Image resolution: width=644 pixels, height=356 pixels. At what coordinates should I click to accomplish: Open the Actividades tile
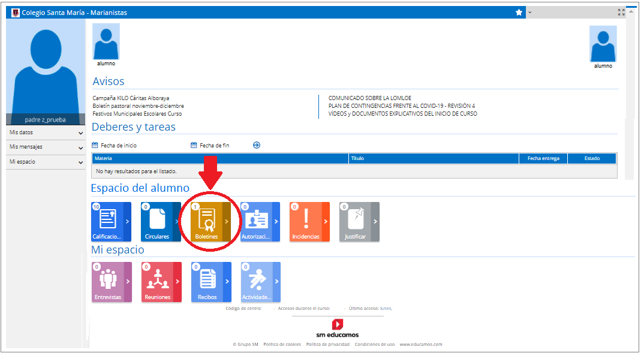click(257, 282)
